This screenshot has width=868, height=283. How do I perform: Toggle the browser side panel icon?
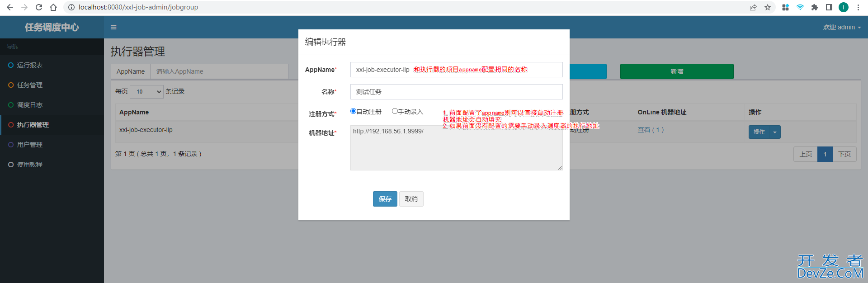[x=829, y=7]
